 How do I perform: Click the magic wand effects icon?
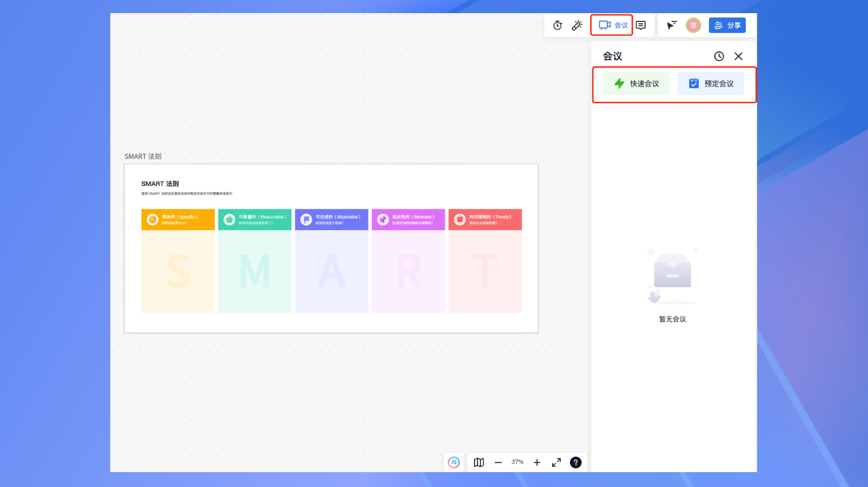click(577, 25)
